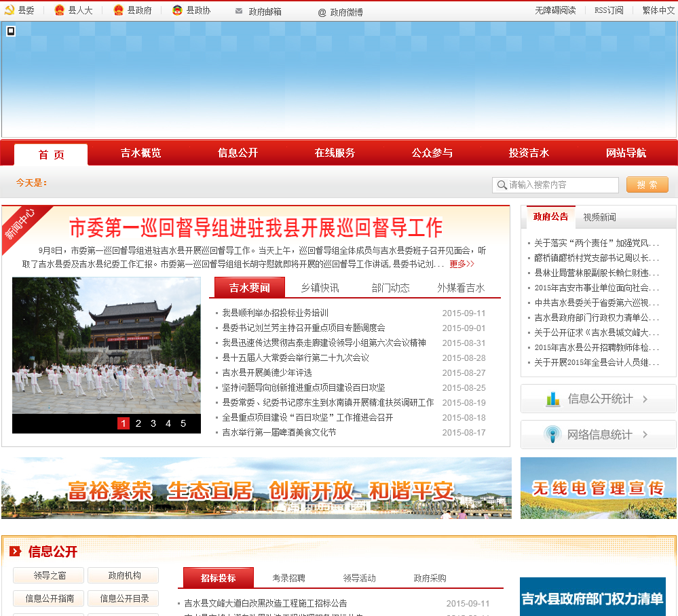Open the 在线服务 navigation menu
Image resolution: width=678 pixels, height=616 pixels.
pos(335,153)
